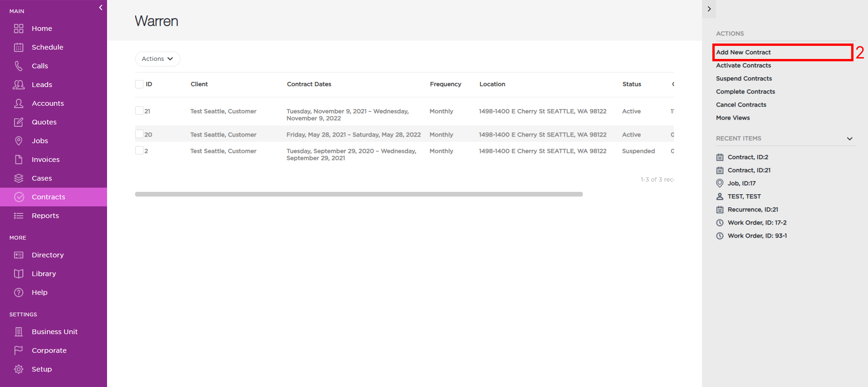Check the box for contract ID 2
This screenshot has width=868, height=387.
(x=139, y=150)
